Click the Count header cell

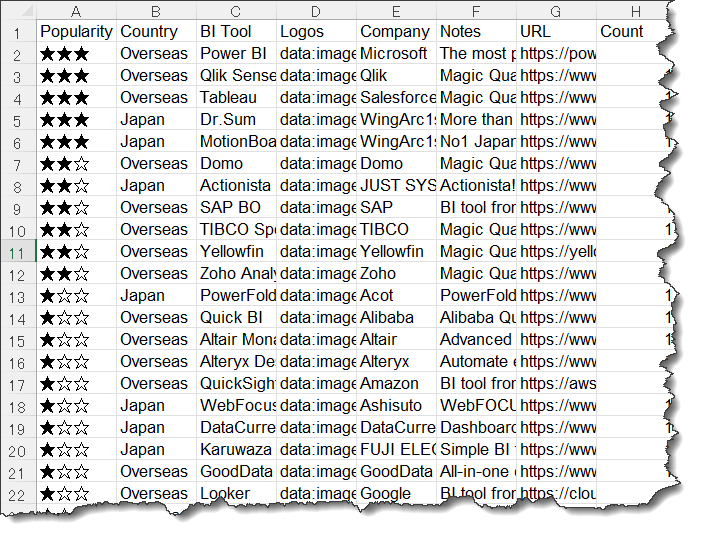pos(636,32)
